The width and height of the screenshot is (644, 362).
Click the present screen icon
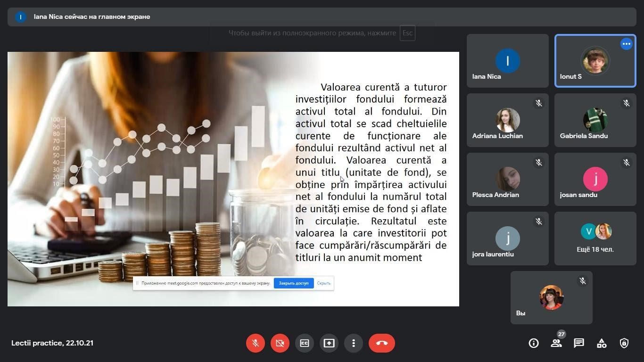click(x=329, y=343)
